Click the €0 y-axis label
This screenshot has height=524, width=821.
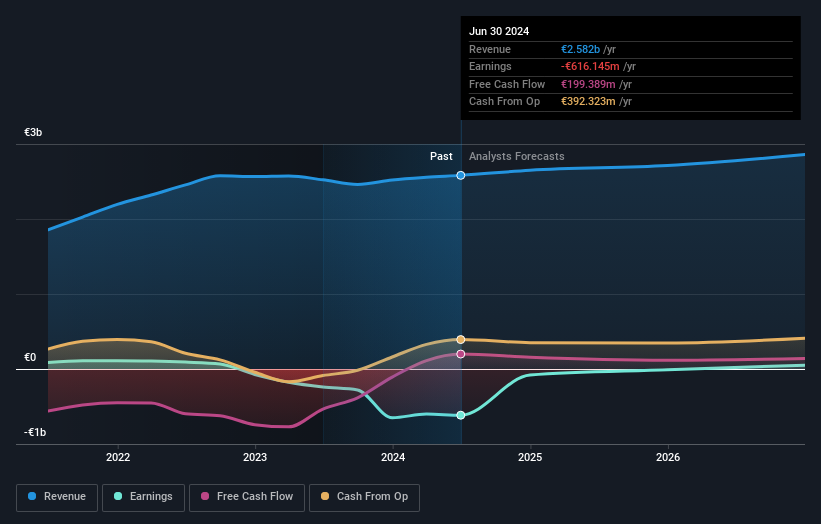[30, 358]
